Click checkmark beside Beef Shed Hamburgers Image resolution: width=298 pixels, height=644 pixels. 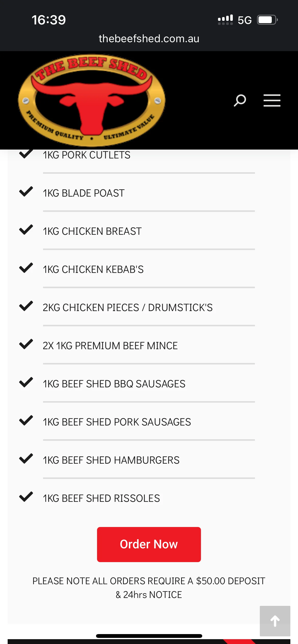26,459
